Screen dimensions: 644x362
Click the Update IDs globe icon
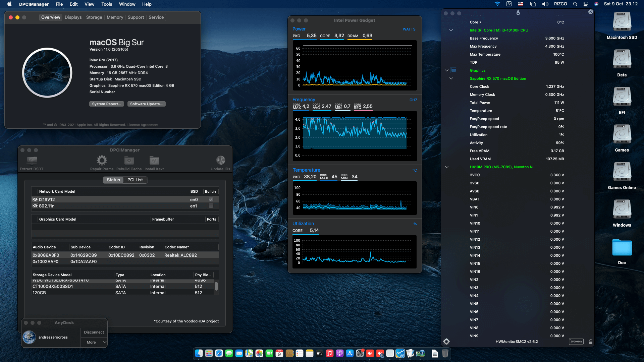(221, 160)
